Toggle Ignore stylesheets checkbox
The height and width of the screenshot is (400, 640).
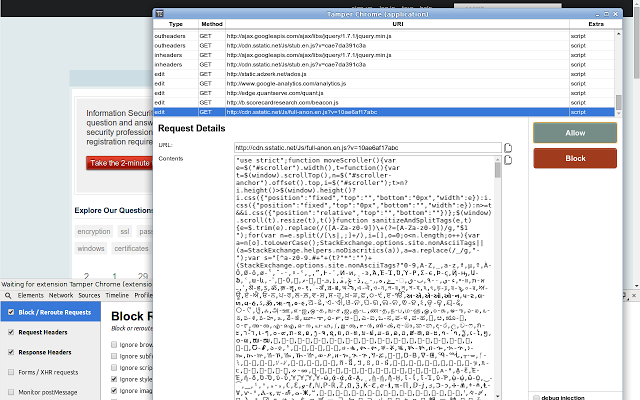tap(114, 379)
